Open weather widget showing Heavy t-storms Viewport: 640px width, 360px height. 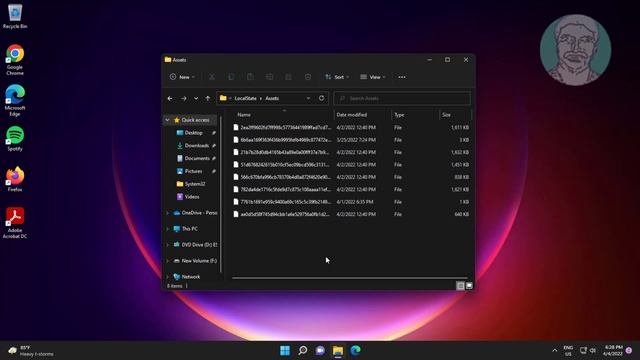point(31,351)
